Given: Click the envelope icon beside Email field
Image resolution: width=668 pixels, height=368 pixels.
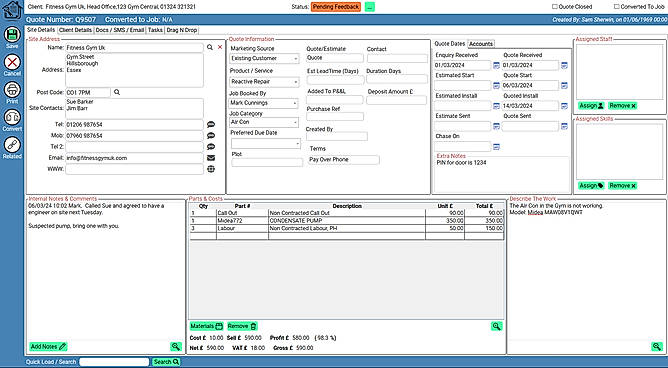Looking at the screenshot, I should [x=211, y=158].
